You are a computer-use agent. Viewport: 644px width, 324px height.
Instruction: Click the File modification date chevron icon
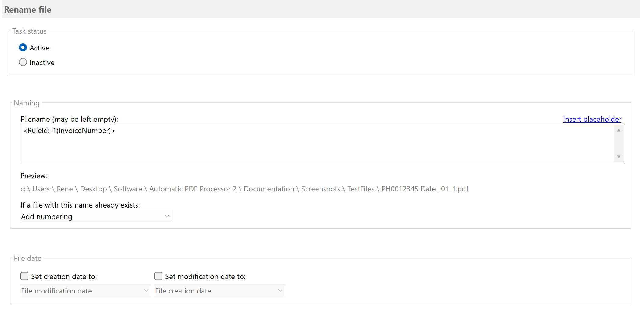point(146,290)
